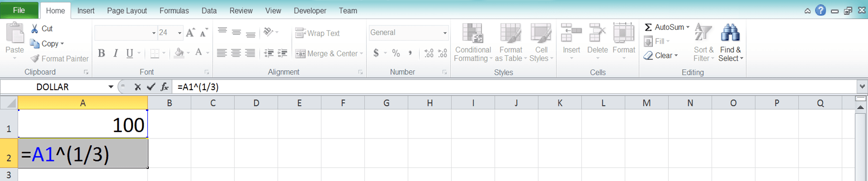Toggle Align Text Right
The width and height of the screenshot is (868, 181).
click(x=250, y=53)
